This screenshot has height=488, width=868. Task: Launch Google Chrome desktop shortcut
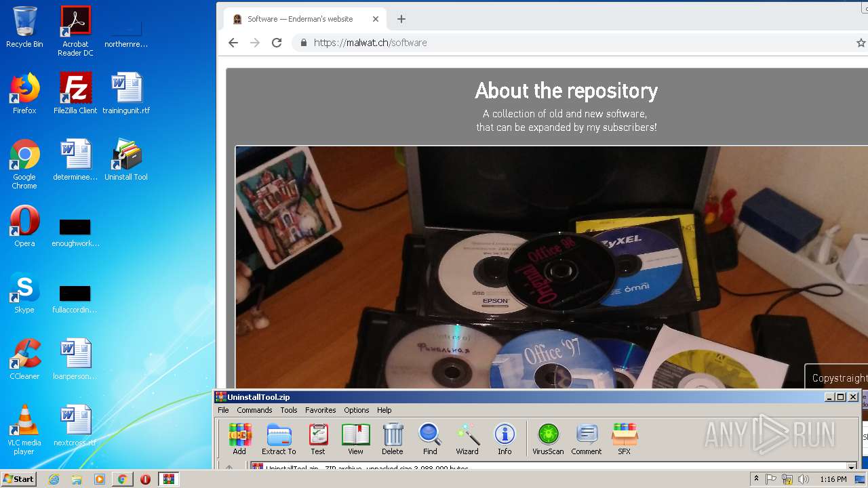24,164
